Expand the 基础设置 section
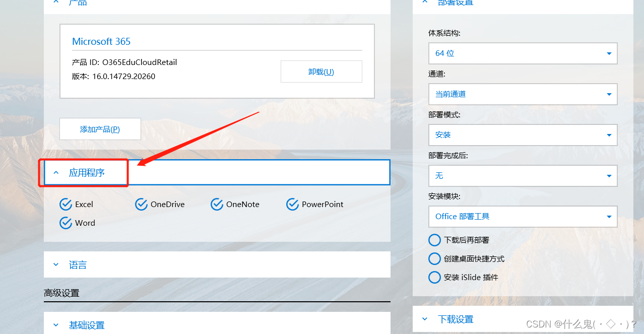The height and width of the screenshot is (334, 644). point(56,325)
